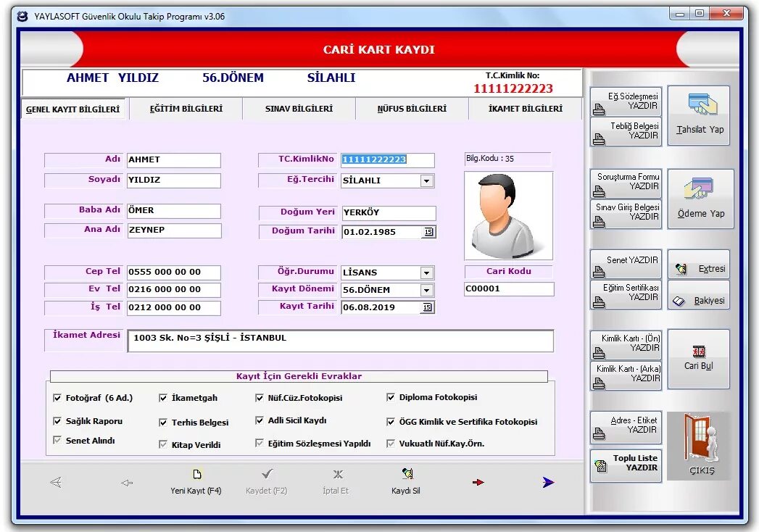Toggle Terhis Belgesi checkbox
The width and height of the screenshot is (759, 532).
click(163, 423)
